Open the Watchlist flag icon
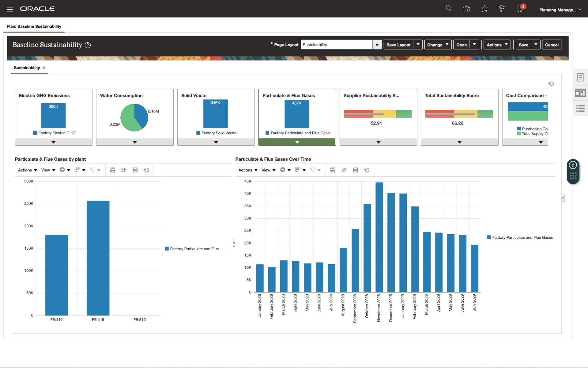The width and height of the screenshot is (588, 368). click(x=502, y=9)
